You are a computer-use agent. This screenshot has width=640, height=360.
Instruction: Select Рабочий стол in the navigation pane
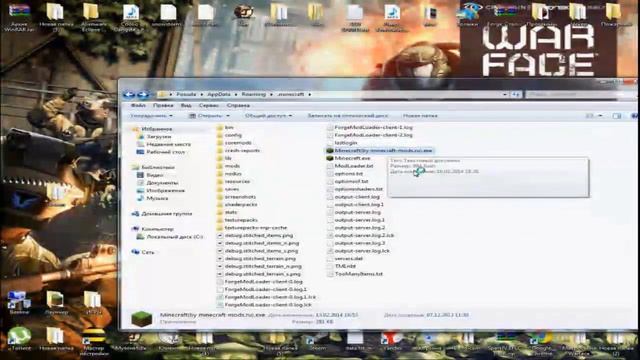click(x=165, y=152)
